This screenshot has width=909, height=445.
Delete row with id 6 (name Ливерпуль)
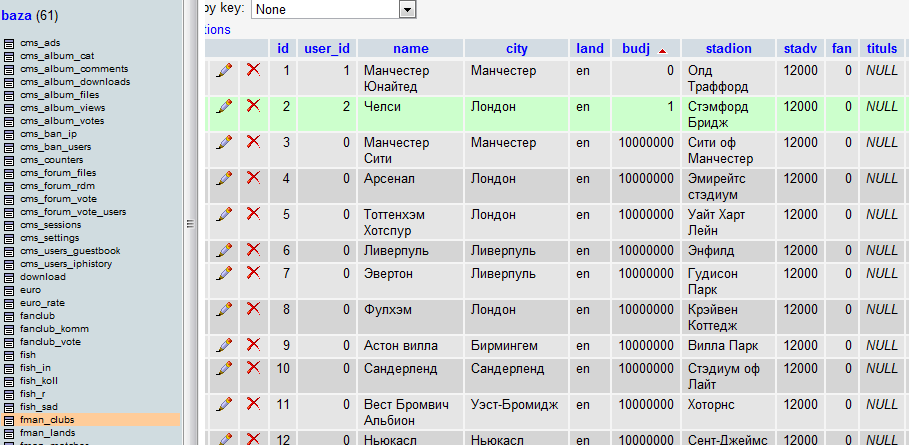(x=253, y=250)
